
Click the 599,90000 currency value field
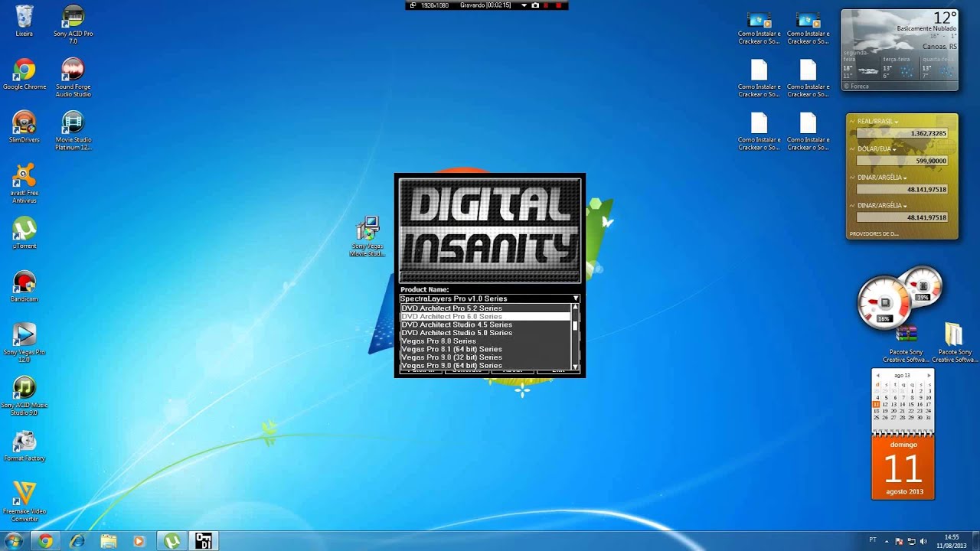tap(902, 161)
